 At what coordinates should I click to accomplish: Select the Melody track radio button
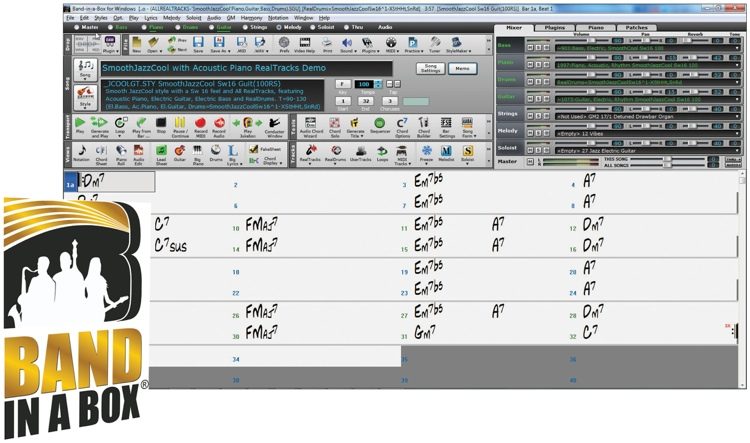[279, 27]
